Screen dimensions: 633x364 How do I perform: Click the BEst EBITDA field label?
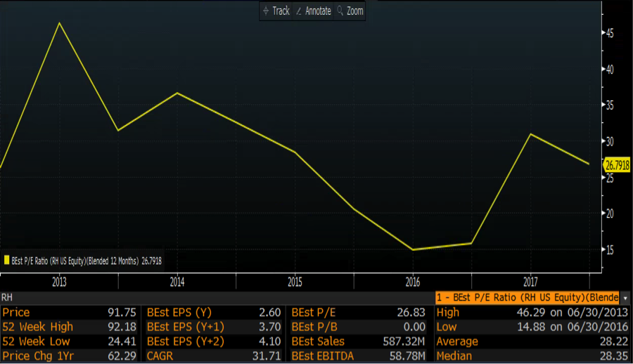[324, 356]
